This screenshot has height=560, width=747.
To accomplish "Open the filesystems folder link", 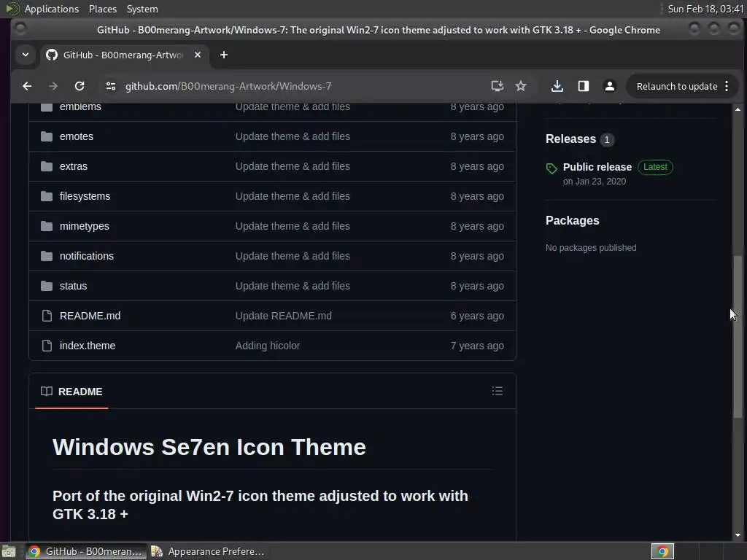I will tap(85, 196).
